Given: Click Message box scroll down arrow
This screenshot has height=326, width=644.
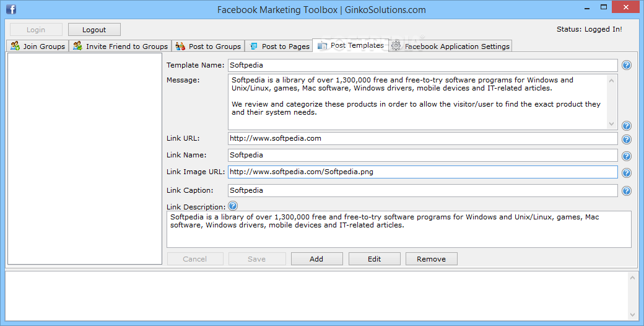Looking at the screenshot, I should point(612,124).
